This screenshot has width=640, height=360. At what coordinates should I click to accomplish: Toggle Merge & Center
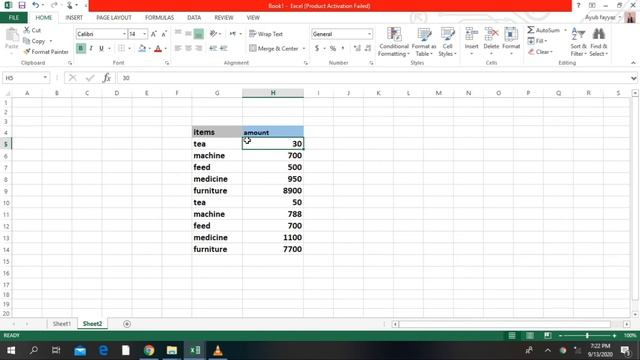pos(274,48)
